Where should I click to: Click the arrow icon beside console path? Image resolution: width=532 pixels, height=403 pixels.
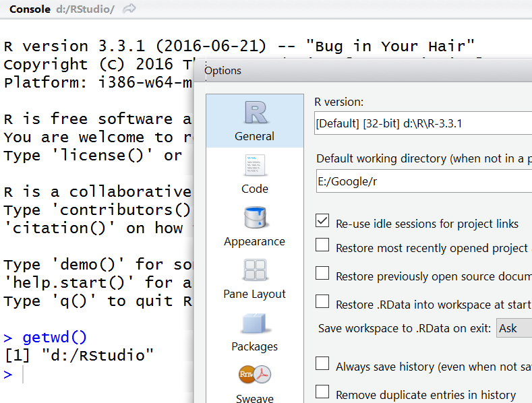click(129, 9)
